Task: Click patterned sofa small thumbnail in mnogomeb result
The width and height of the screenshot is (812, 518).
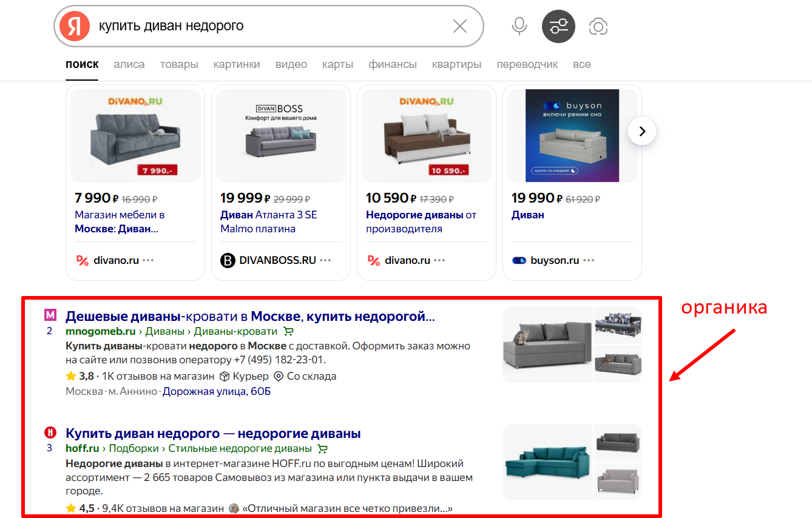Action: tap(618, 325)
